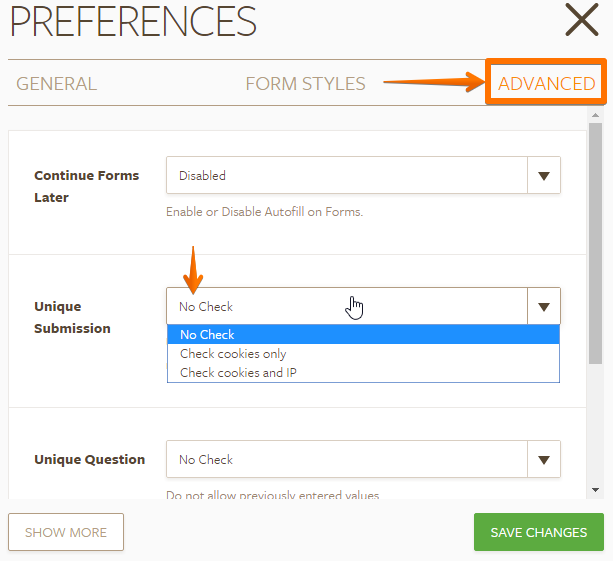Screen dimensions: 613x561
Task: Select the Advanced tab
Action: (x=546, y=84)
